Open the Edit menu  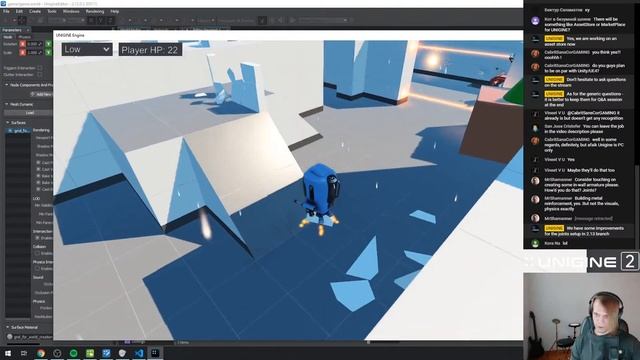(19, 11)
